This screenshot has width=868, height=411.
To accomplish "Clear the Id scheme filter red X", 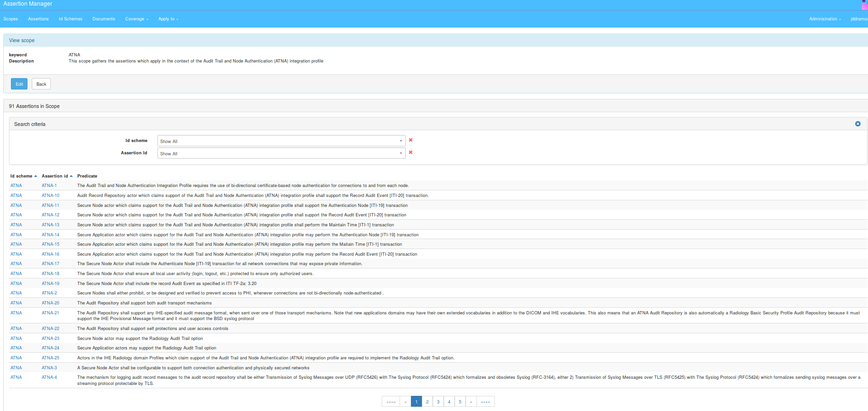I will click(x=411, y=140).
